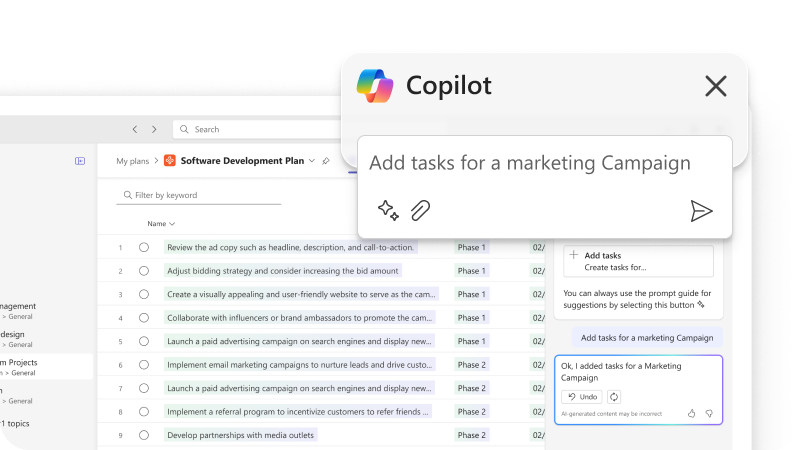Viewport: 800px width, 450px height.
Task: Click the plus icon on Add tasks card
Action: (574, 255)
